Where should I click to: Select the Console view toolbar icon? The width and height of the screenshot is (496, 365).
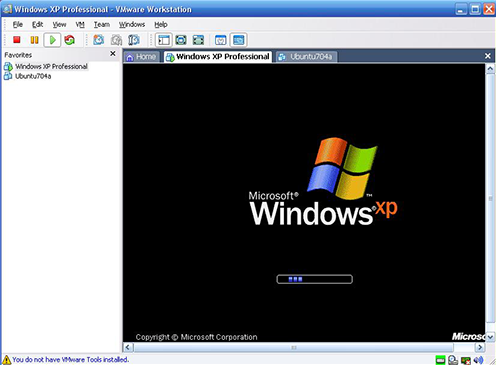tap(238, 40)
